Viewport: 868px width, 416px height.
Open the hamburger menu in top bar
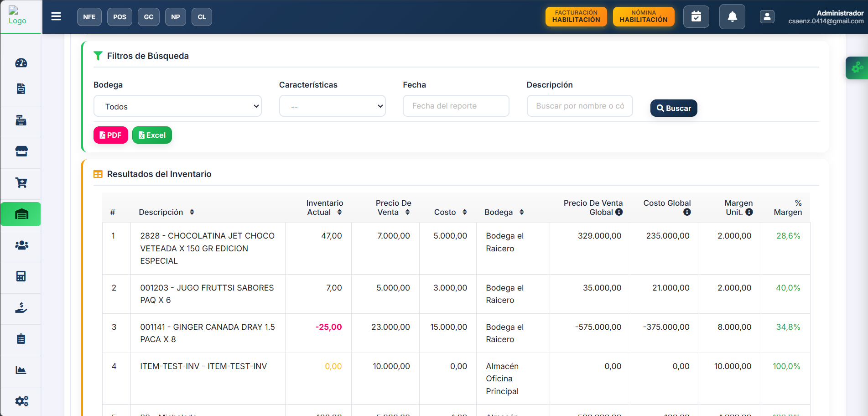56,17
